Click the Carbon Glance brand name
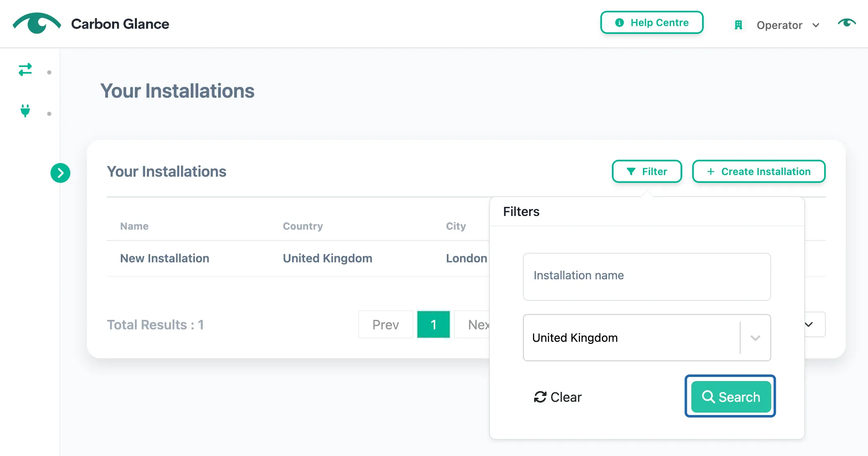This screenshot has width=868, height=456. click(120, 24)
